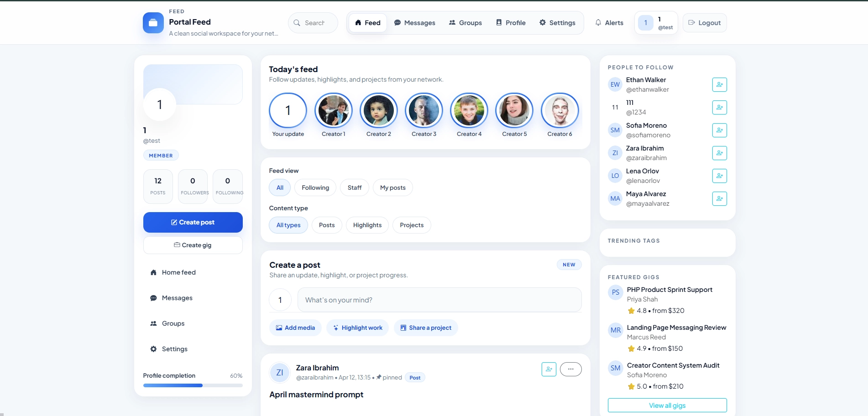This screenshot has width=868, height=416.
Task: Open Groups in the sidebar
Action: (x=193, y=323)
